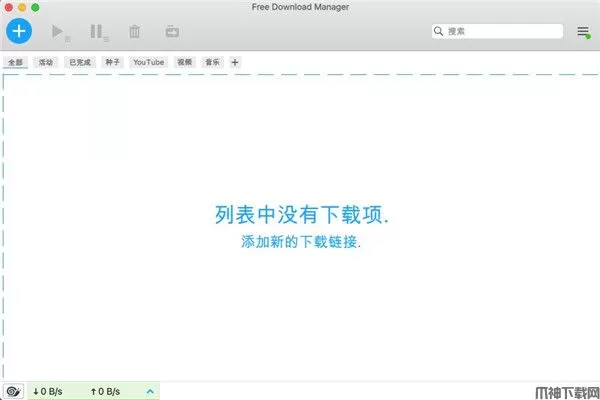The height and width of the screenshot is (400, 600).
Task: Click the search magnifier icon
Action: pos(439,31)
